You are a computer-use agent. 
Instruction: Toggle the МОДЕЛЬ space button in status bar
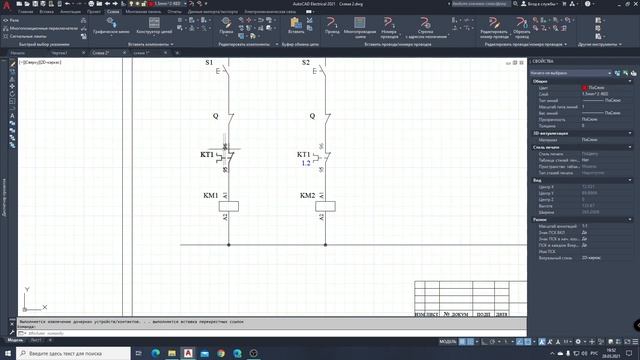point(448,342)
